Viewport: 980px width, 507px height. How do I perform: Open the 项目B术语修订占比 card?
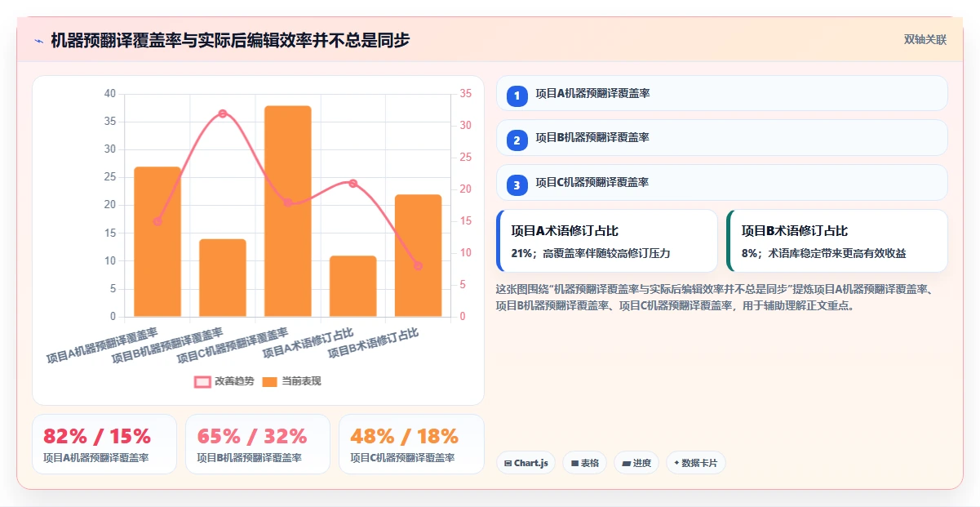(837, 241)
